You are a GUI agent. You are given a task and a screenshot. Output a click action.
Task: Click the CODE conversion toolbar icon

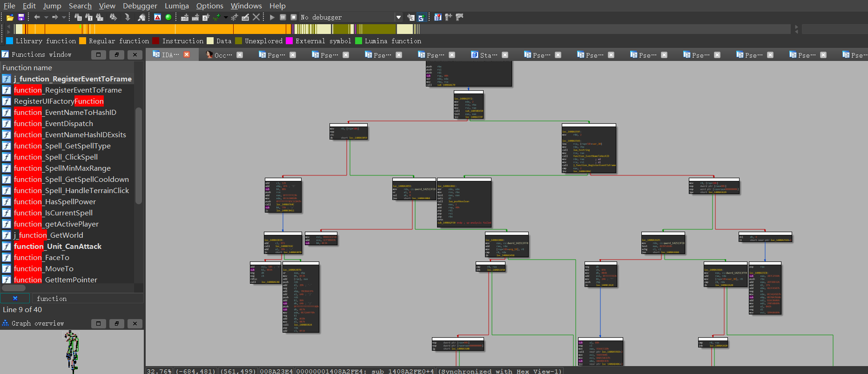coord(185,17)
